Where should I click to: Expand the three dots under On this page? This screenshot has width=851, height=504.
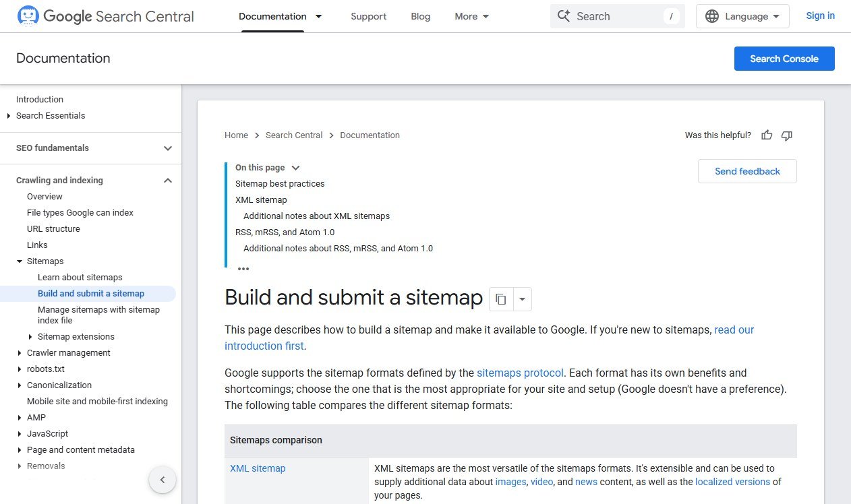[x=243, y=268]
